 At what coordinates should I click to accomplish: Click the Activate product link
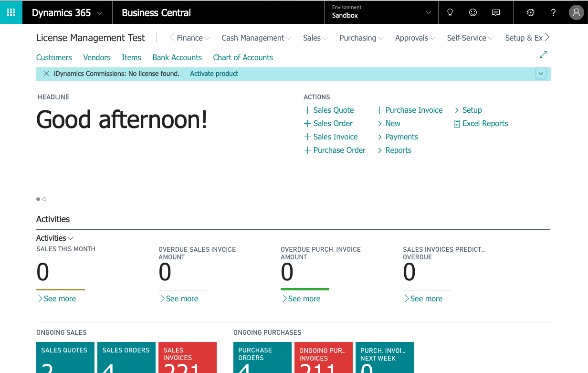214,74
